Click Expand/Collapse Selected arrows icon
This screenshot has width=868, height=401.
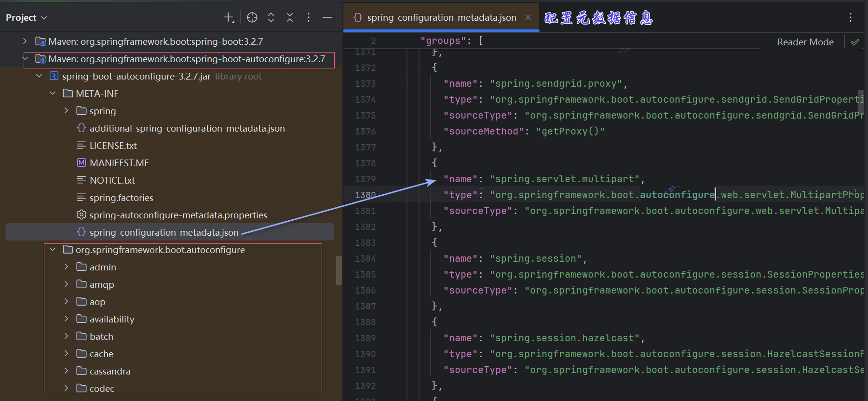(x=271, y=17)
